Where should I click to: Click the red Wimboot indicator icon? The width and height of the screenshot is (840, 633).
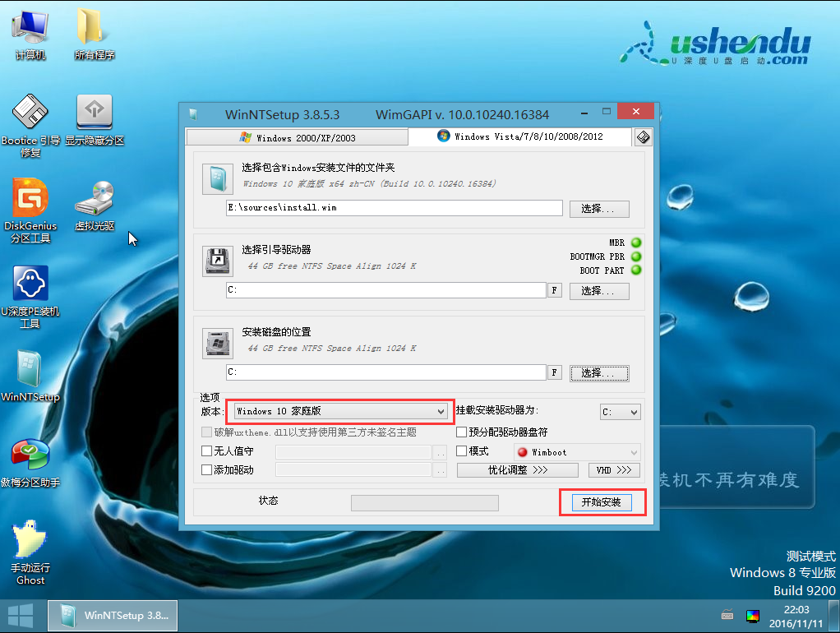click(x=522, y=452)
